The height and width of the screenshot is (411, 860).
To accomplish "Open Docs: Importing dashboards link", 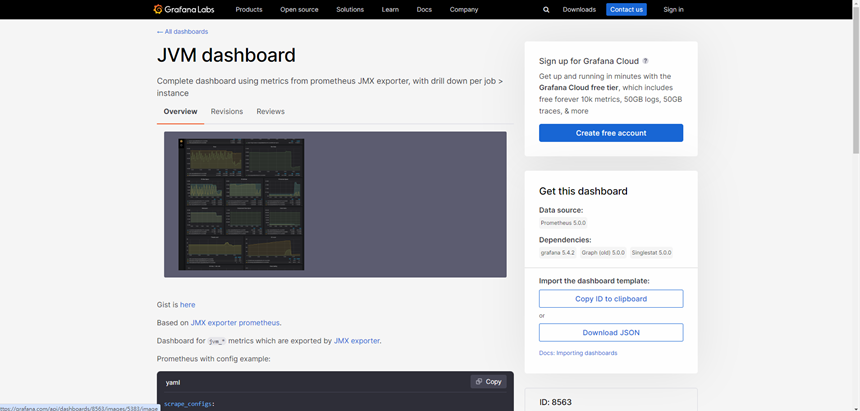I will coord(578,353).
